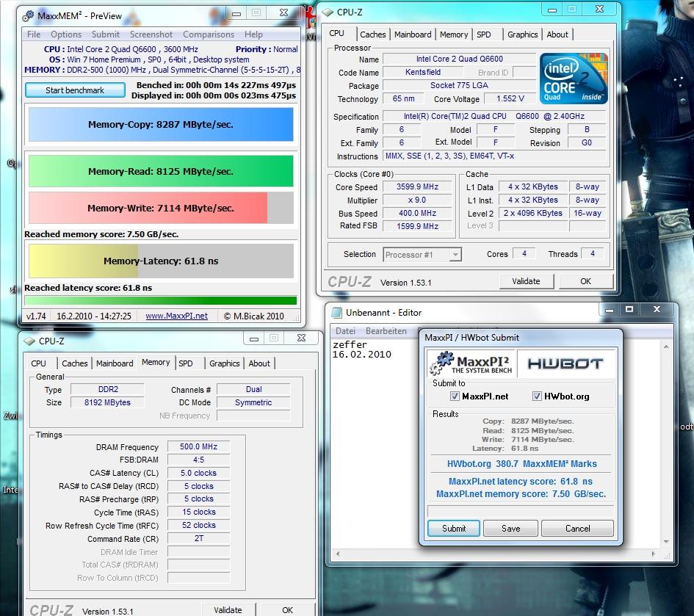Open the Datei menu in Editor
Viewport: 694px width, 616px height.
(x=345, y=331)
